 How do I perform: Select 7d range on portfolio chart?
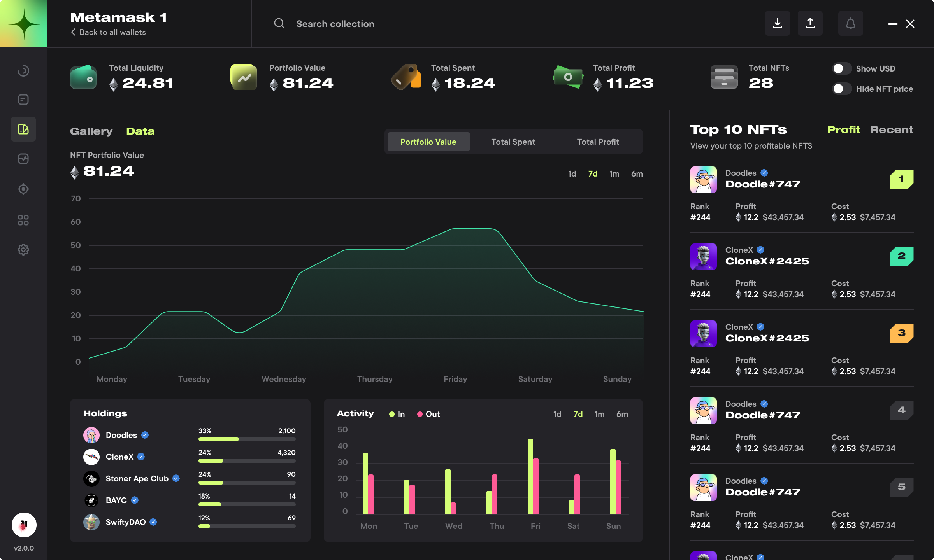pyautogui.click(x=593, y=174)
